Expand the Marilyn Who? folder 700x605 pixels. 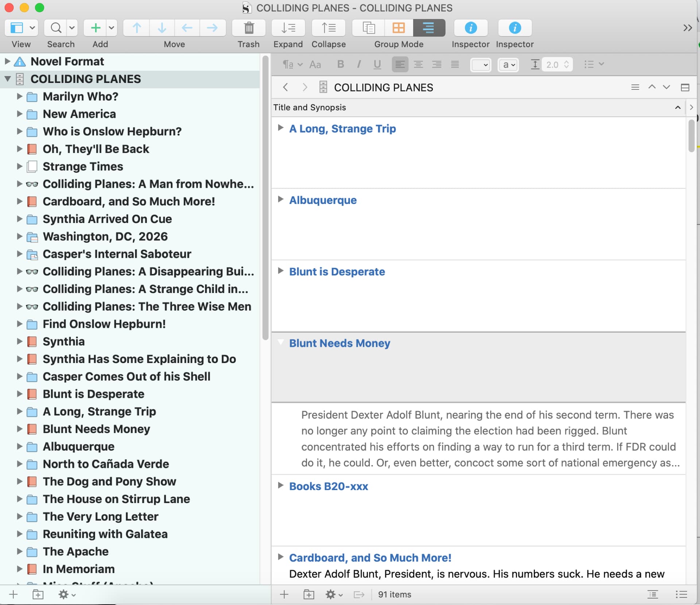click(x=20, y=96)
